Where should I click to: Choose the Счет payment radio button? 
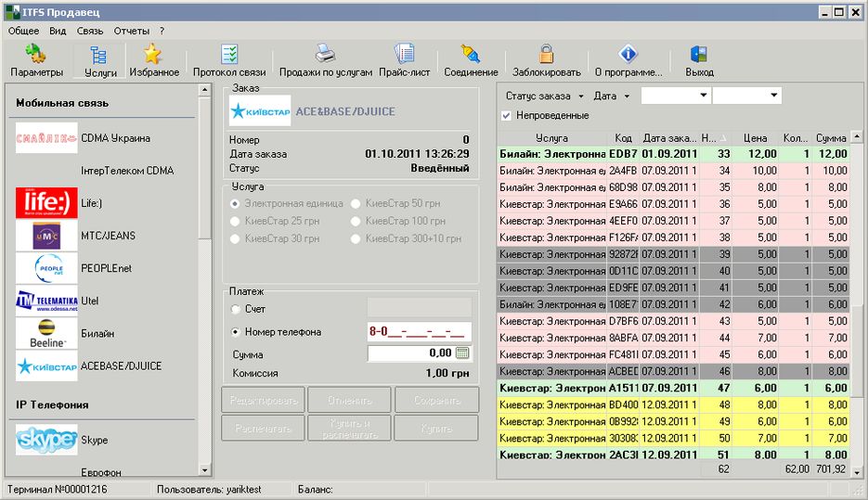(x=235, y=309)
